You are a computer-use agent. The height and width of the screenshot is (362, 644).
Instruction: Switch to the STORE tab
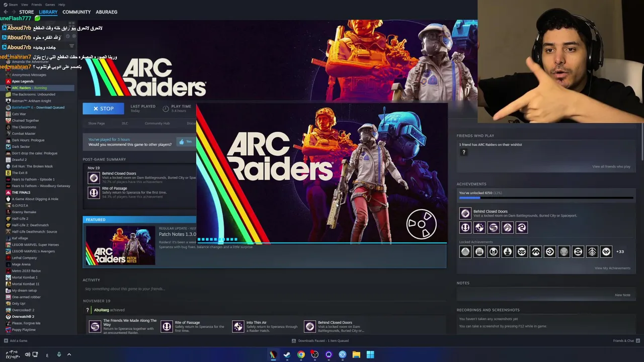pos(26,12)
